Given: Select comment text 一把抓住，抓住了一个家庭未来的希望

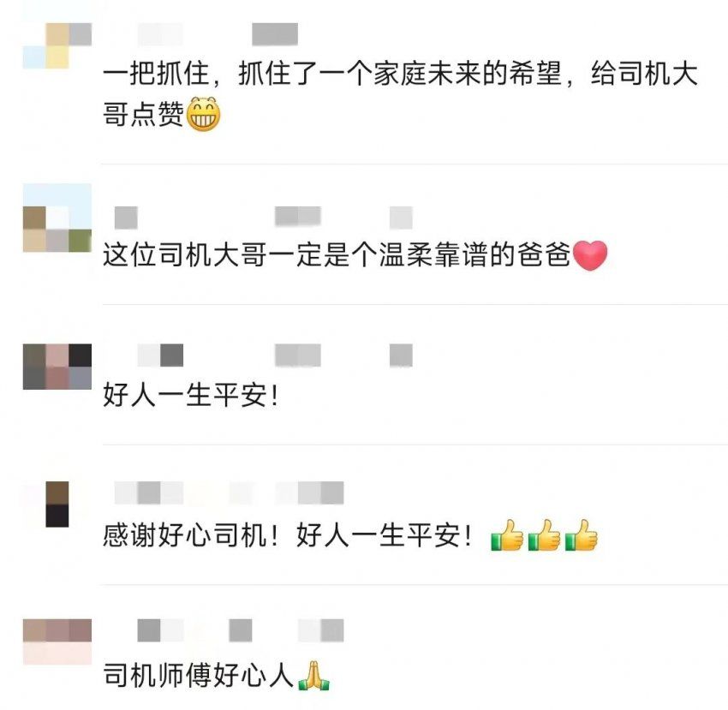Looking at the screenshot, I should [332, 74].
